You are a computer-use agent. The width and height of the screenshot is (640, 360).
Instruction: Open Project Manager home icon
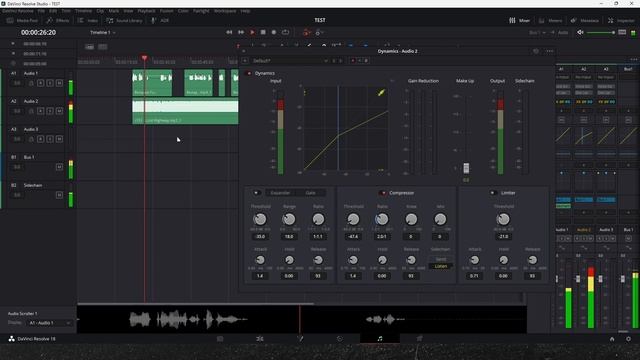point(612,339)
